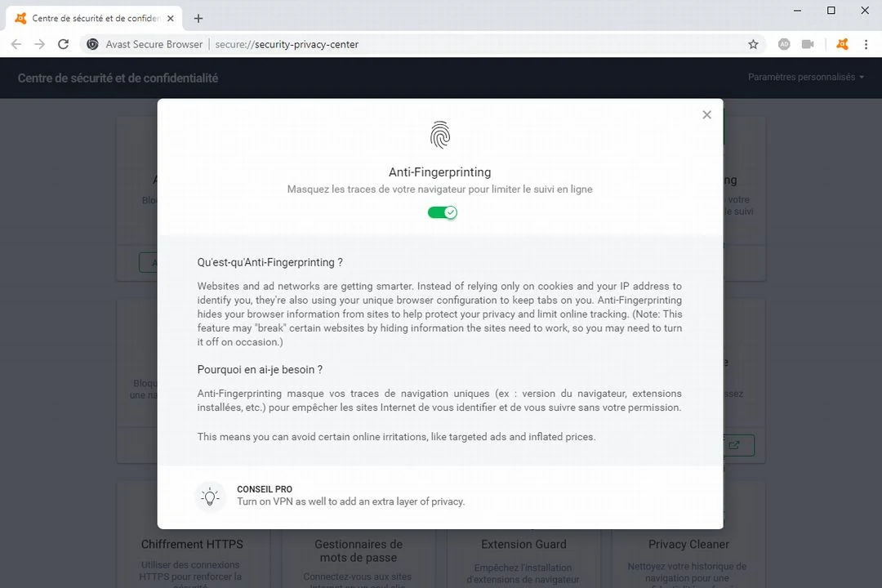Bookmark this page with star icon
The image size is (882, 588).
tap(753, 44)
